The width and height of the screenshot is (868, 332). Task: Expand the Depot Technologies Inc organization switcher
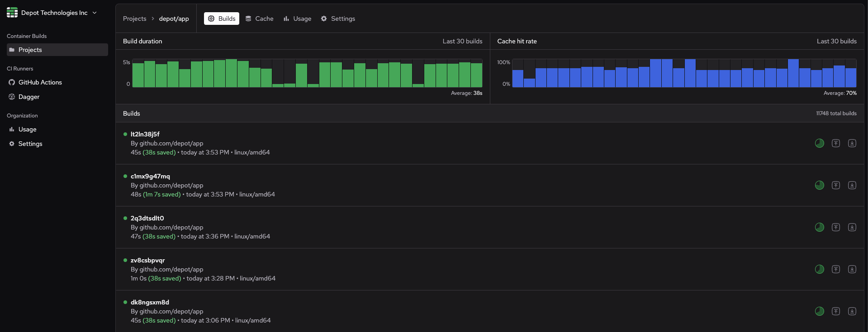(x=95, y=13)
